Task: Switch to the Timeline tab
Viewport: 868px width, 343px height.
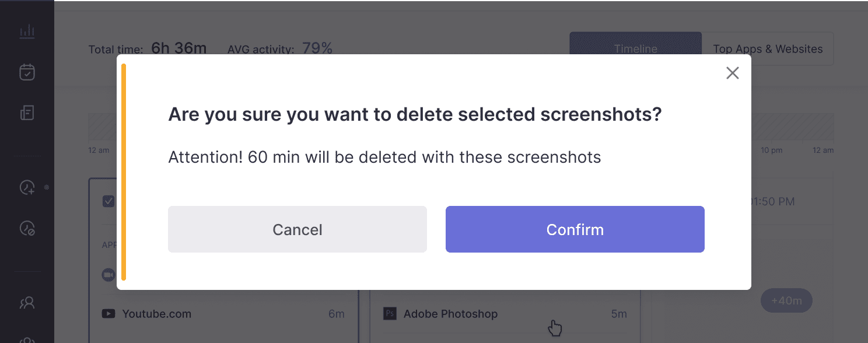Action: pos(635,49)
